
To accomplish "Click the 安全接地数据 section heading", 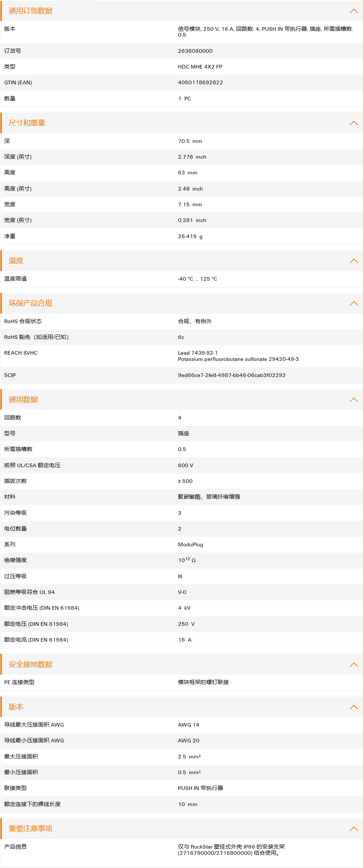I will [30, 665].
